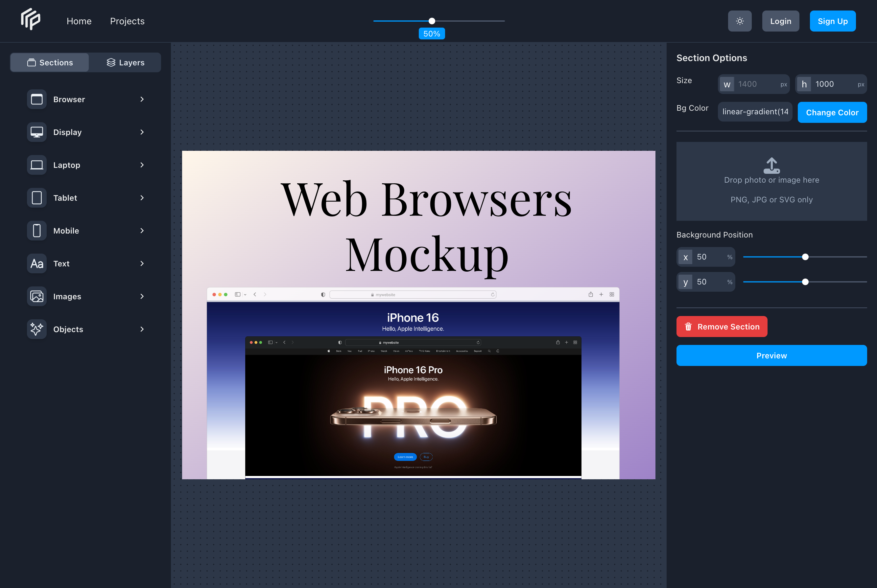Click the Images sidebar icon
This screenshot has width=877, height=588.
tap(36, 296)
